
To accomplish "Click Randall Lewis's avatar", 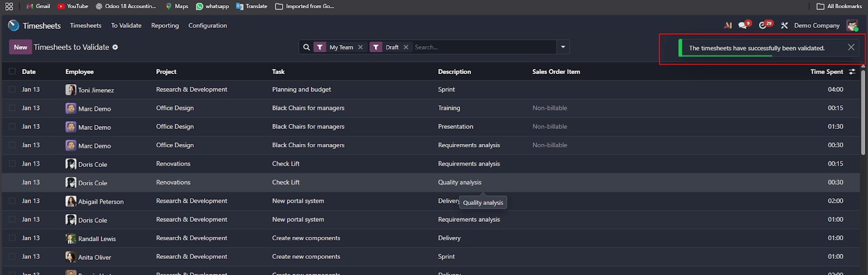I will 71,238.
